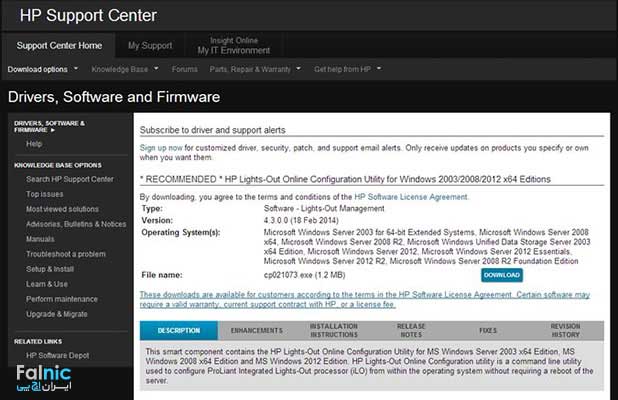Click the Sign up now link
618x400 pixels.
[160, 147]
